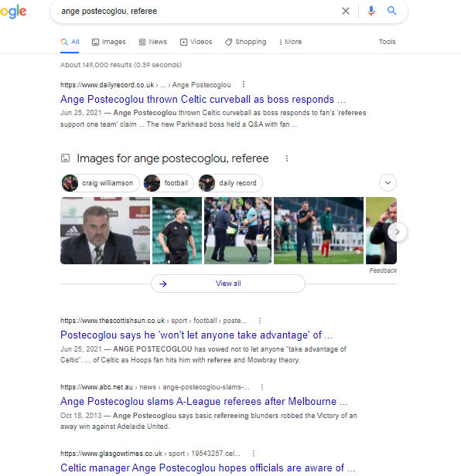Clear the search box with the X icon
The height and width of the screenshot is (476, 461).
[346, 12]
